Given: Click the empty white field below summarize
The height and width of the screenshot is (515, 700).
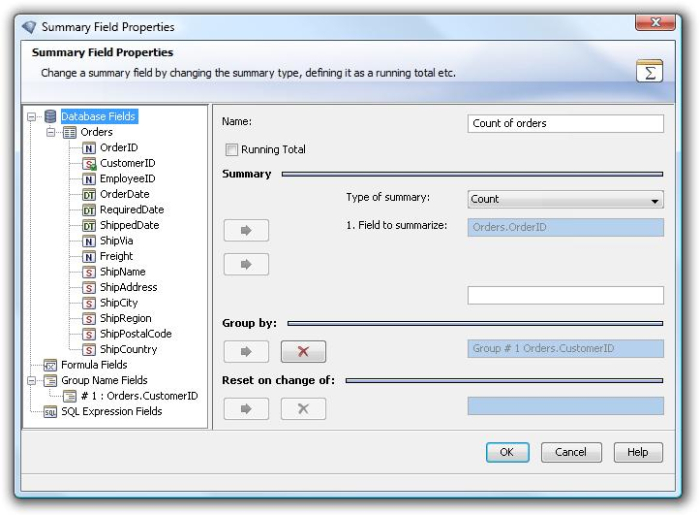Looking at the screenshot, I should (x=566, y=295).
